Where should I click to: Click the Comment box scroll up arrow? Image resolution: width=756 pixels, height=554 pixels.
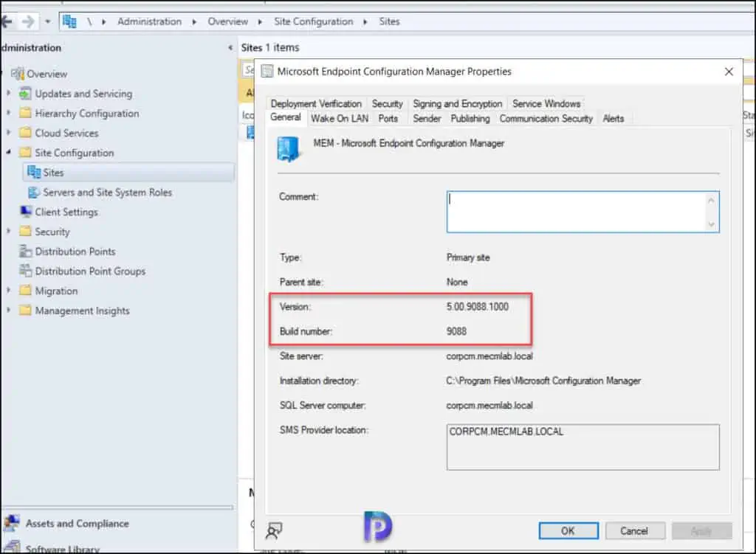[711, 199]
